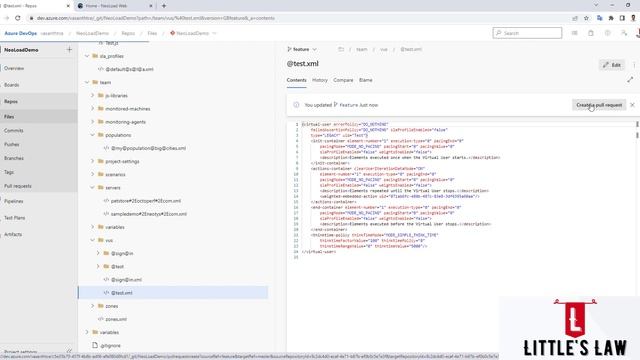Open the marketplace shopping bag icon
The height and width of the screenshot is (360, 640).
591,33
